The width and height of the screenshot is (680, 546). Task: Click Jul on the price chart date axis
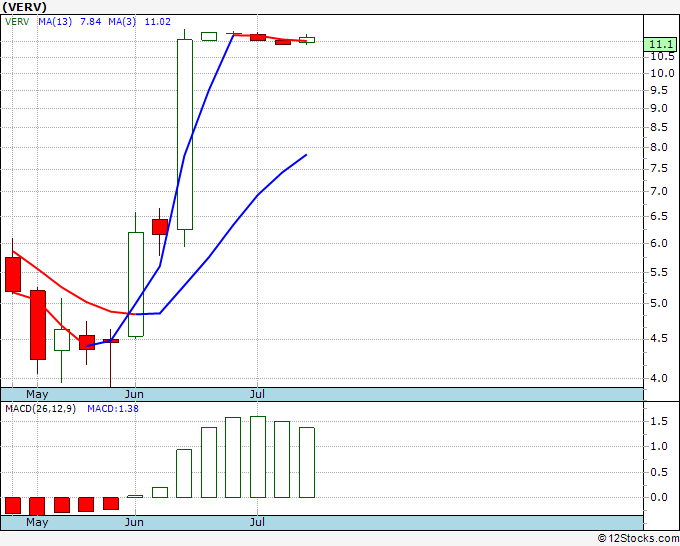click(257, 395)
